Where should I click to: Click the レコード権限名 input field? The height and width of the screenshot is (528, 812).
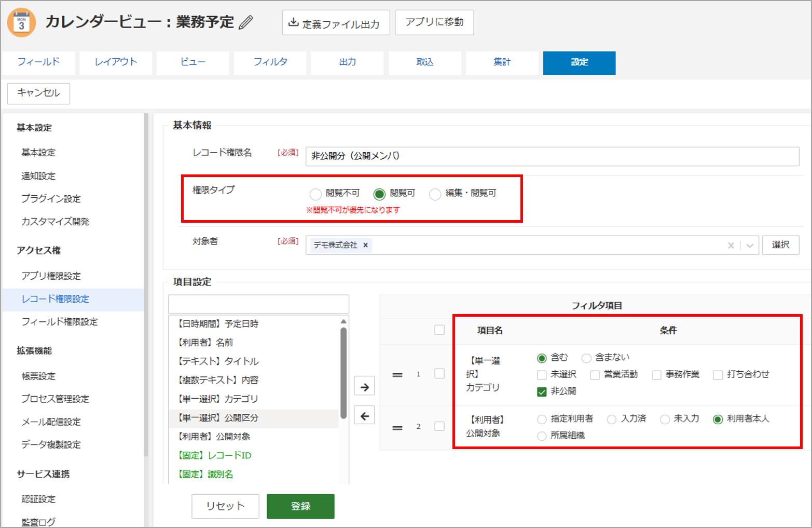552,156
